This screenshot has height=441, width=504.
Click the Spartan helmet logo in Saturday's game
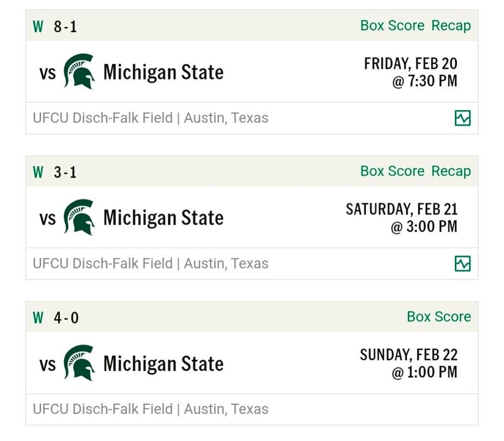tap(79, 218)
